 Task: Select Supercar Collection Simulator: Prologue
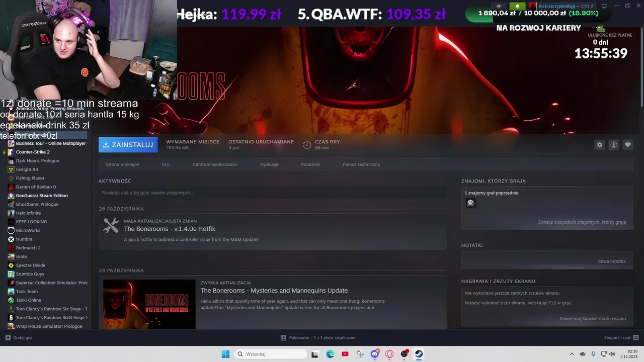(x=51, y=283)
